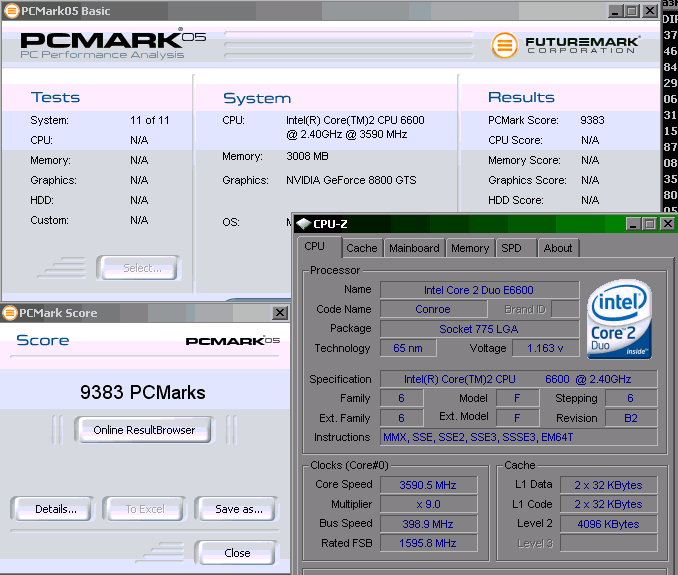Click the L1 Code cache value
The image size is (678, 575).
click(x=608, y=504)
